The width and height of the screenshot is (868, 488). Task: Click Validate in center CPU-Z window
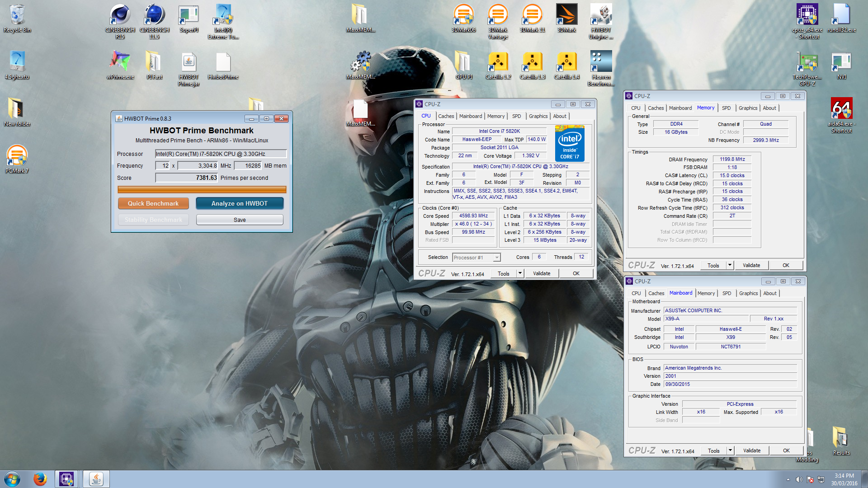(542, 273)
